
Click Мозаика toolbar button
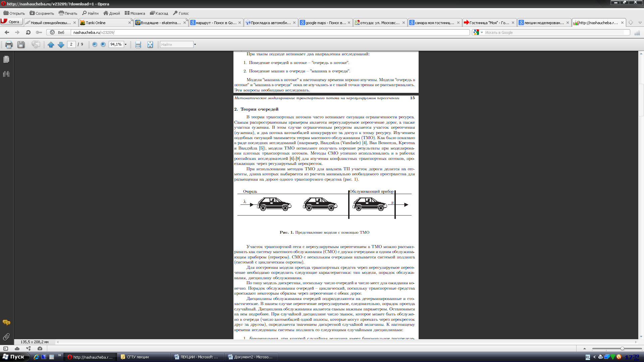tap(135, 13)
